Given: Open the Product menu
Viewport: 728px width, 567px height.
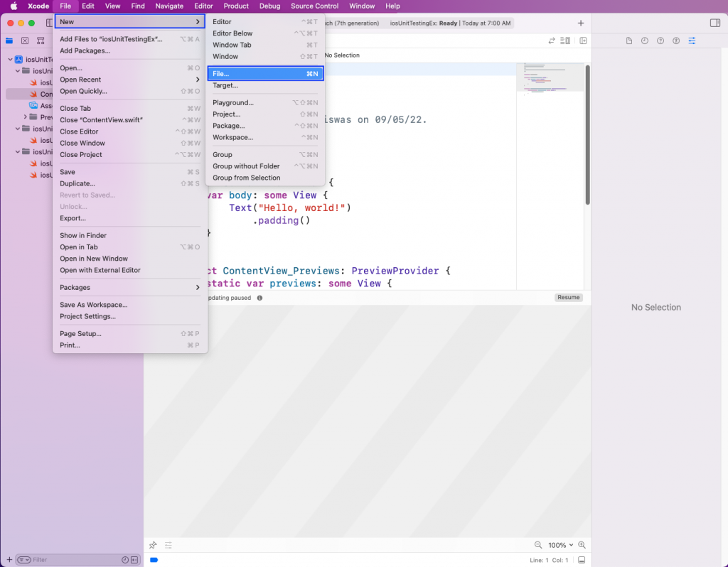Looking at the screenshot, I should 236,6.
